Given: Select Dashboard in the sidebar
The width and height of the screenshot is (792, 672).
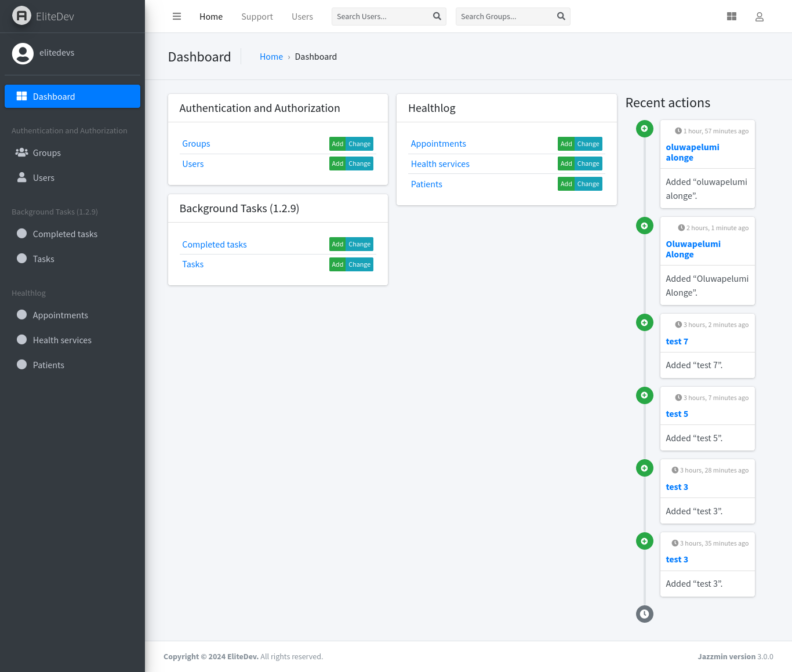Looking at the screenshot, I should tap(72, 96).
